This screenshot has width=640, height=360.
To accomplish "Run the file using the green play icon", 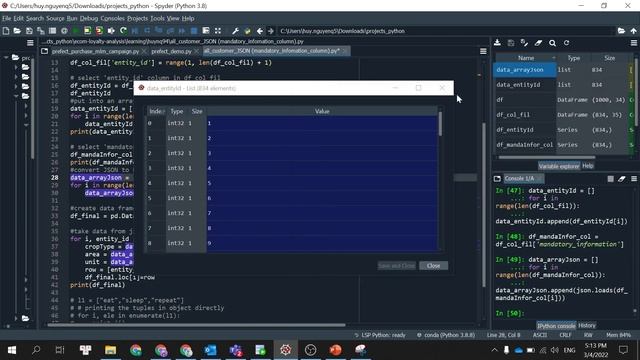I will (x=76, y=31).
